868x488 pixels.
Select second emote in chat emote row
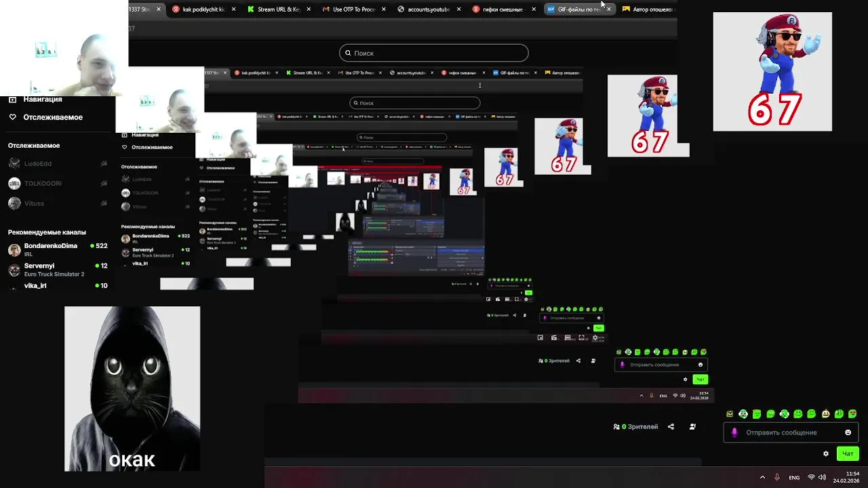[x=743, y=414]
